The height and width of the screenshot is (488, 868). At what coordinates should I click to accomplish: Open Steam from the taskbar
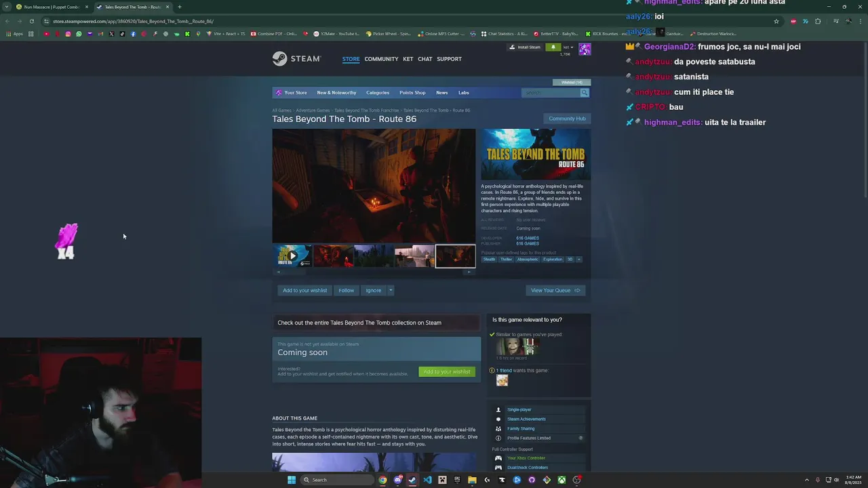(412, 480)
